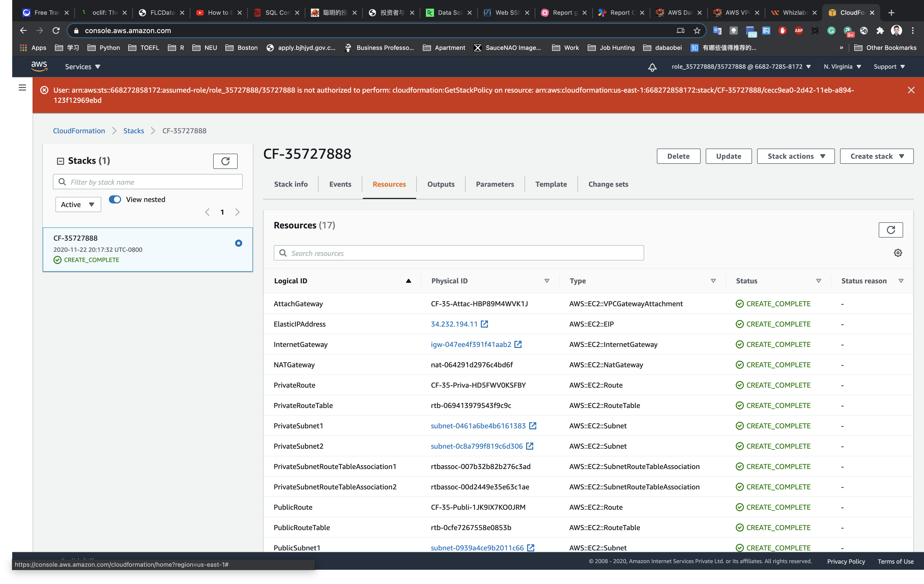Dismiss the red authorization error banner
The width and height of the screenshot is (924, 584).
pyautogui.click(x=911, y=90)
